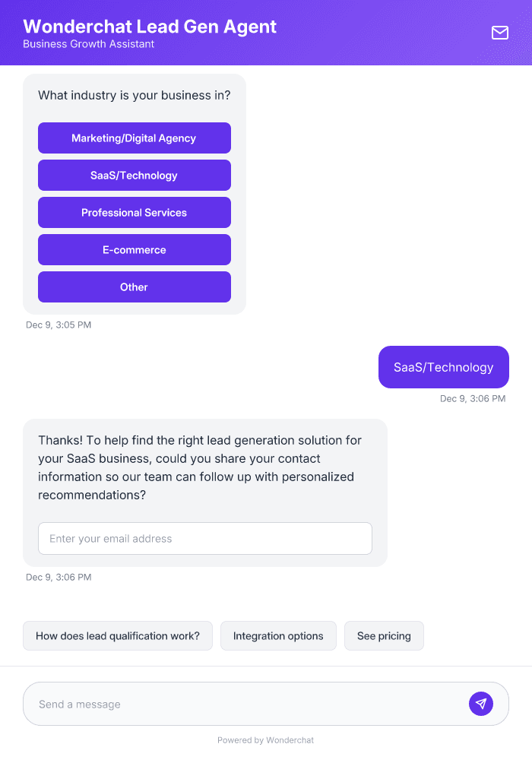The image size is (532, 760).
Task: Select the Professional Services option
Action: pos(134,212)
